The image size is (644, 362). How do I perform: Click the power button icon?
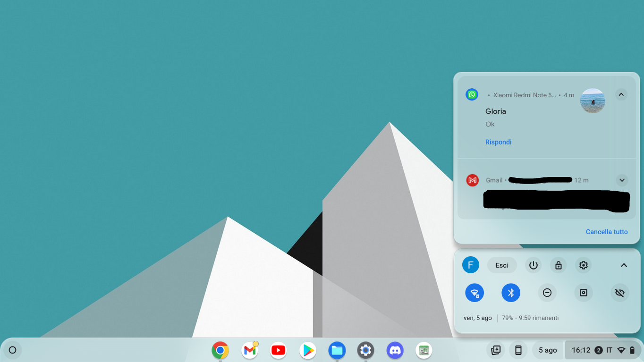(x=533, y=265)
